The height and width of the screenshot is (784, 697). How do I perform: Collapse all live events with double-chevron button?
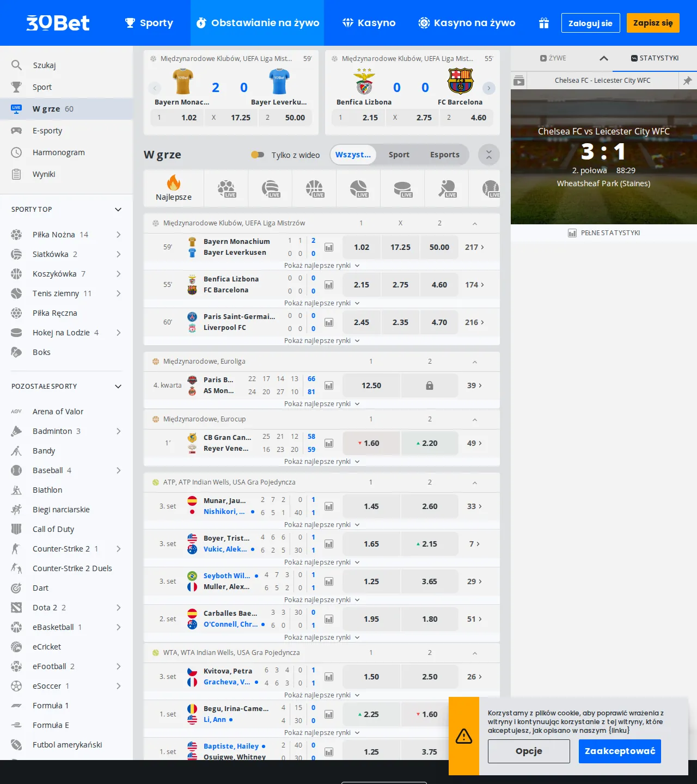(x=489, y=155)
